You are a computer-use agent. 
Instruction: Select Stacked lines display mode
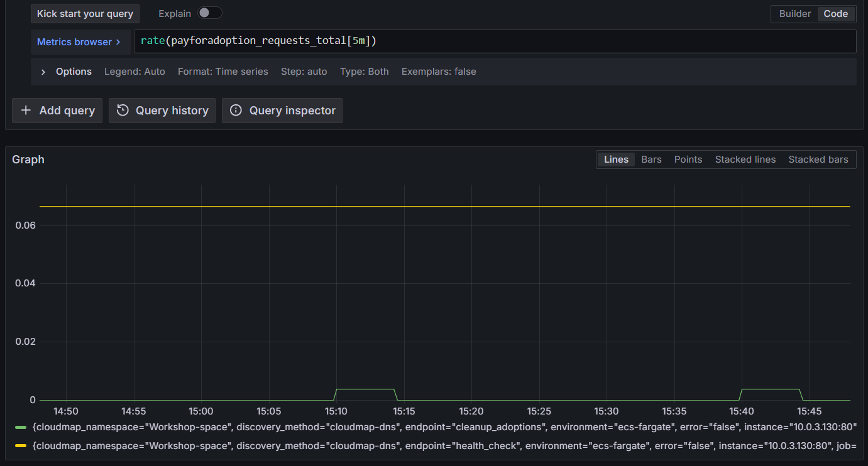pos(745,159)
